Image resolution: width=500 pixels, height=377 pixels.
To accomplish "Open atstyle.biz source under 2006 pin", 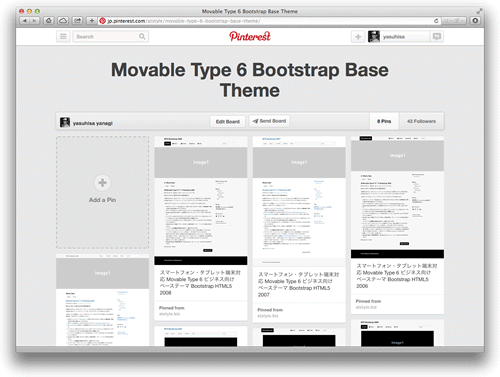I will 366,307.
